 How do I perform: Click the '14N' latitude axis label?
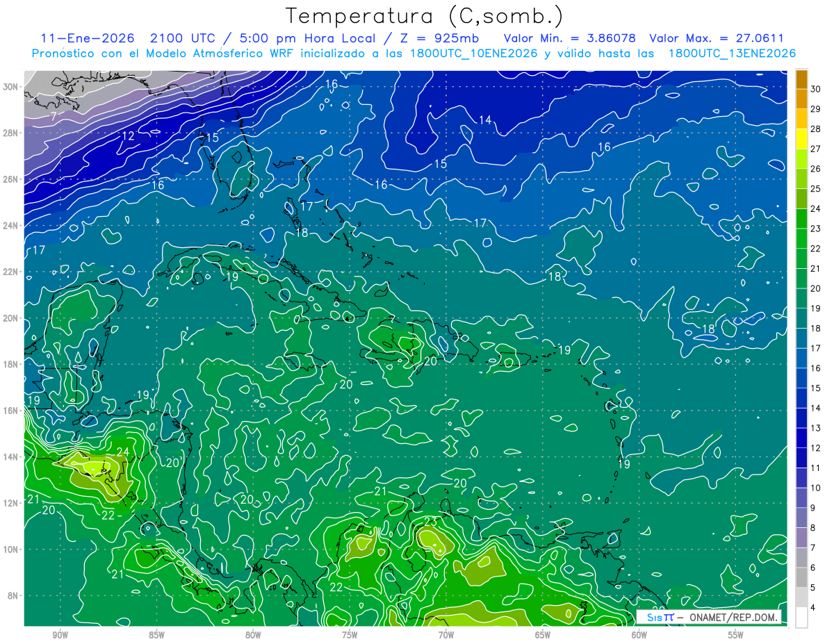12,456
